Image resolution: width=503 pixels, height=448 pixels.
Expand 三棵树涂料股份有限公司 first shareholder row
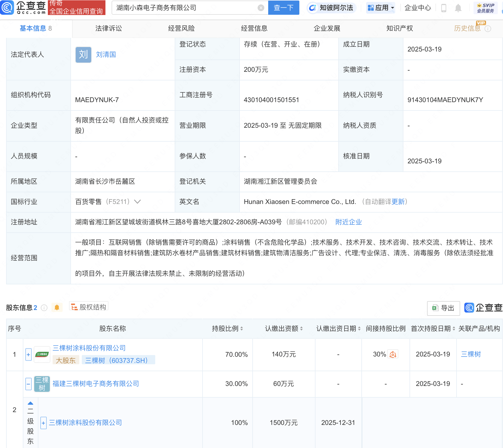[28, 355]
